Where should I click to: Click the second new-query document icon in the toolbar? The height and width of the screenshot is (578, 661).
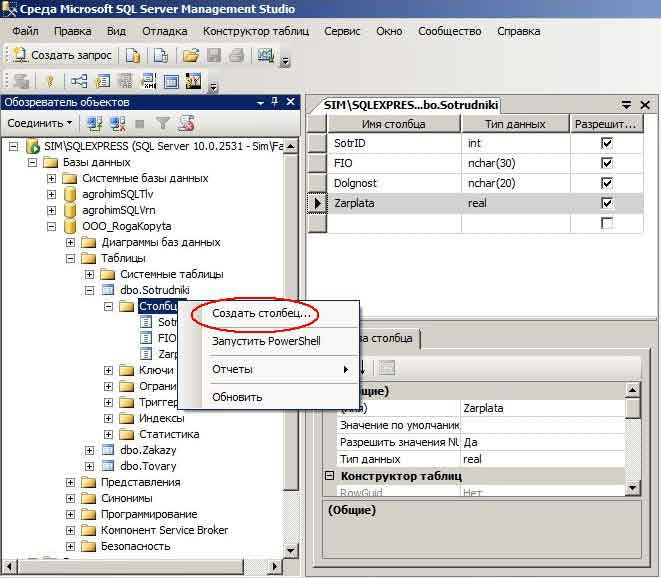[x=161, y=56]
